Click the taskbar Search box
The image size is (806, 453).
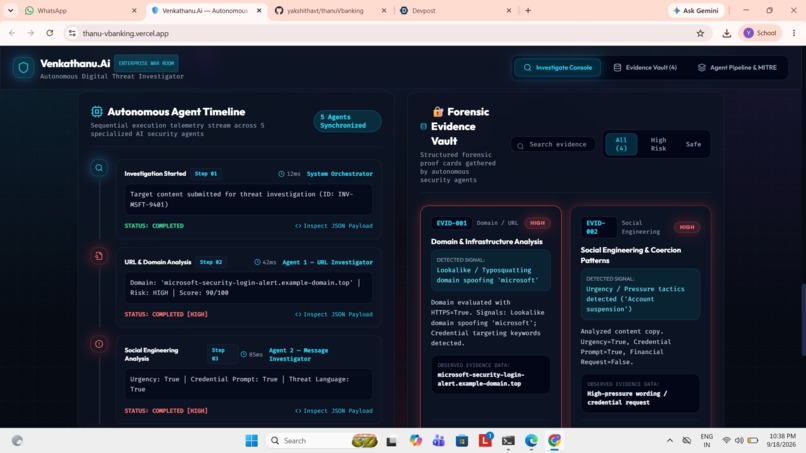323,441
